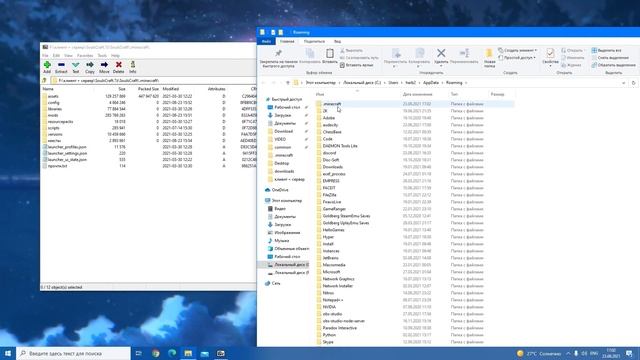
Task: Click the Add icon in 7-Zip toolbar
Action: [x=47, y=65]
